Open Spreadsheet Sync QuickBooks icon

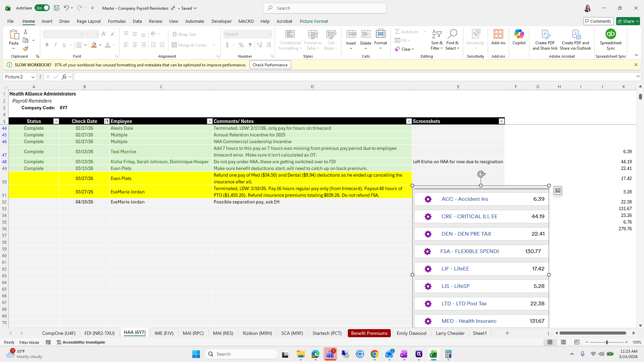(610, 34)
